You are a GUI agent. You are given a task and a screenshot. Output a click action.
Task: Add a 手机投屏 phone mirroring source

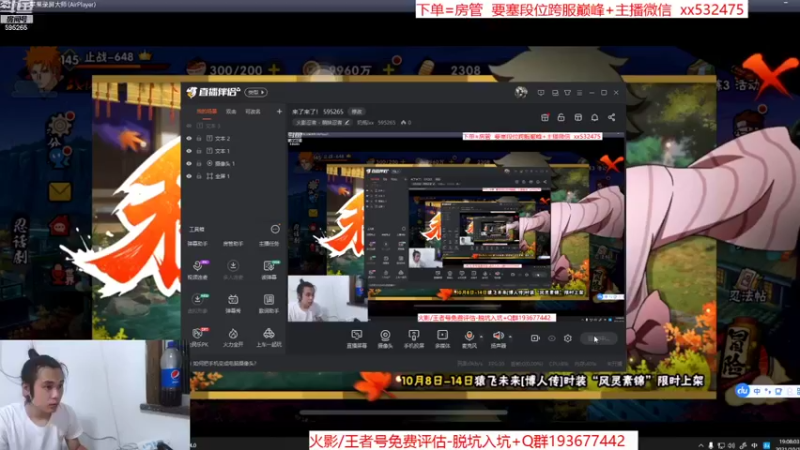click(x=414, y=338)
